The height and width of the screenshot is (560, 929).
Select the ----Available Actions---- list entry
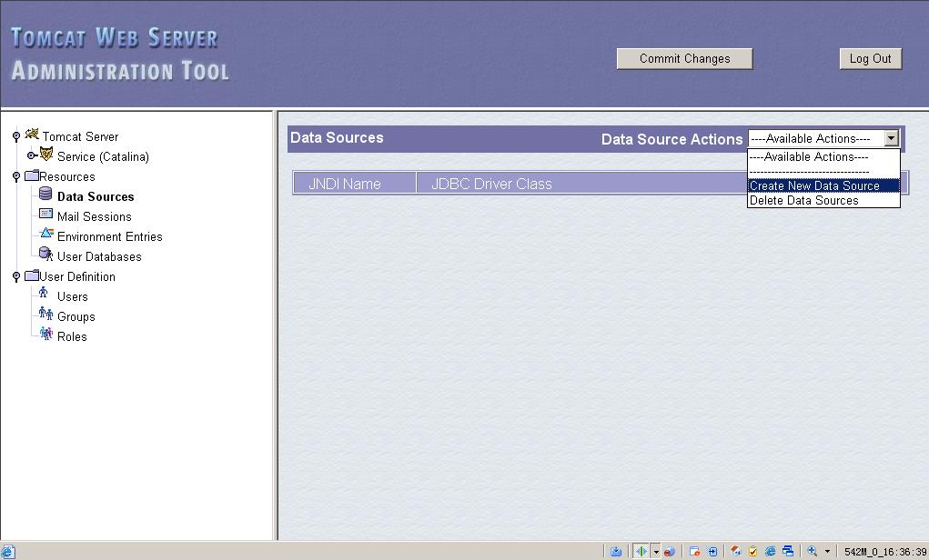click(x=823, y=157)
